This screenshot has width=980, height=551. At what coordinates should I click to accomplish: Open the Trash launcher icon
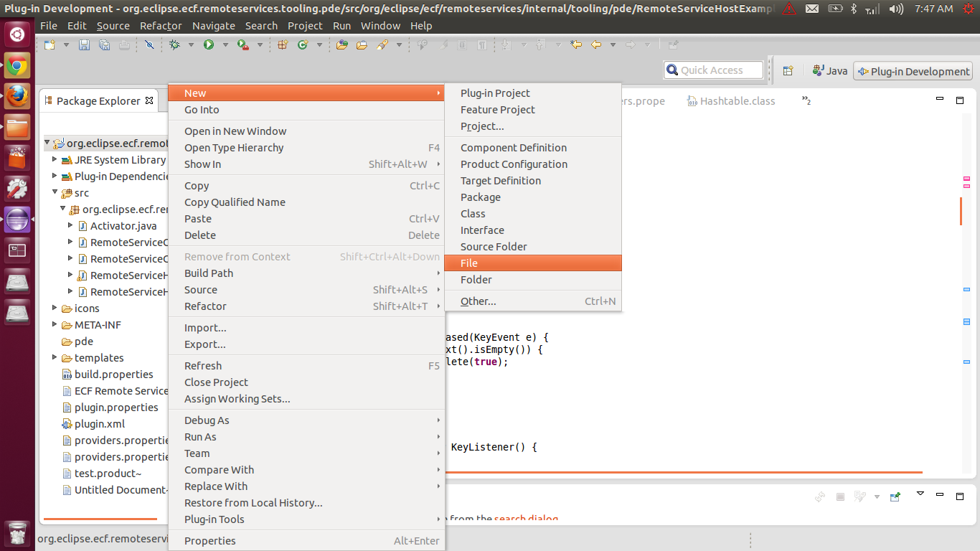click(x=17, y=534)
